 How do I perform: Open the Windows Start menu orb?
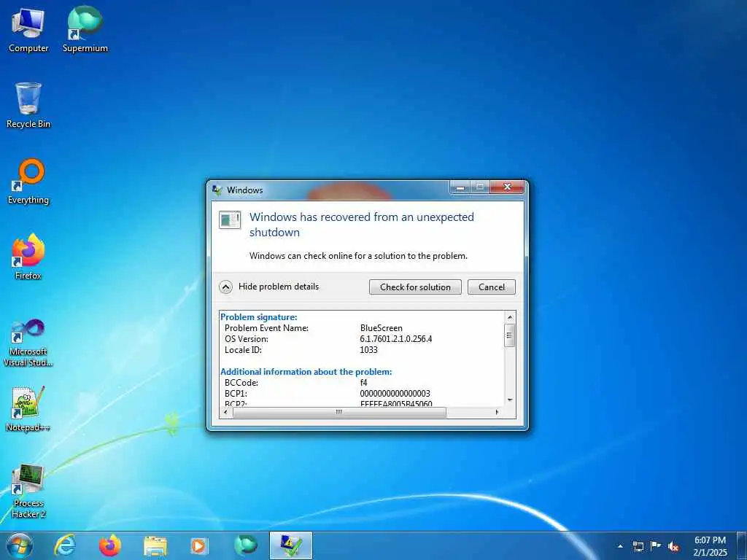(x=20, y=545)
